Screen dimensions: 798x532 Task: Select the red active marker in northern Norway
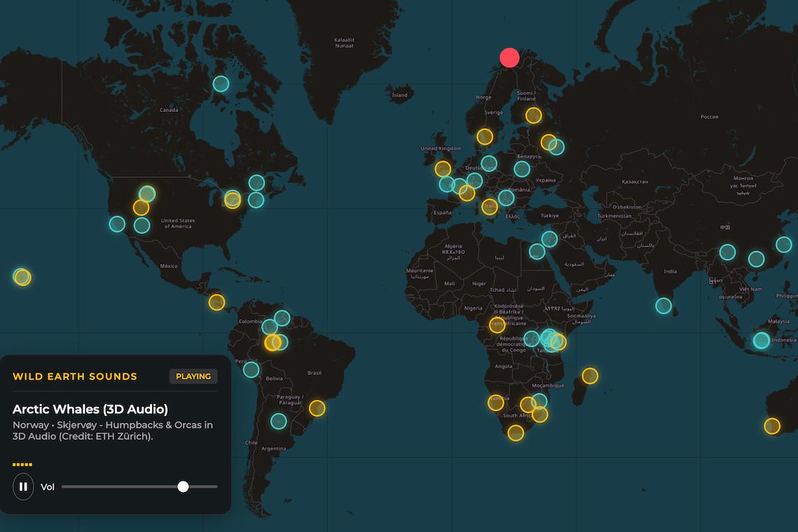pos(510,57)
